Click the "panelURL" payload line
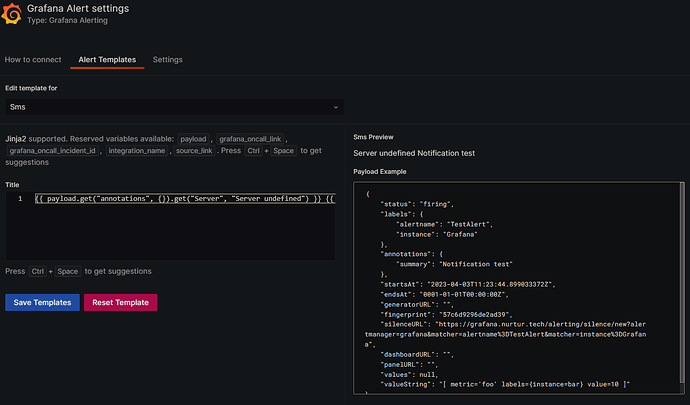The image size is (690, 405). (x=409, y=364)
